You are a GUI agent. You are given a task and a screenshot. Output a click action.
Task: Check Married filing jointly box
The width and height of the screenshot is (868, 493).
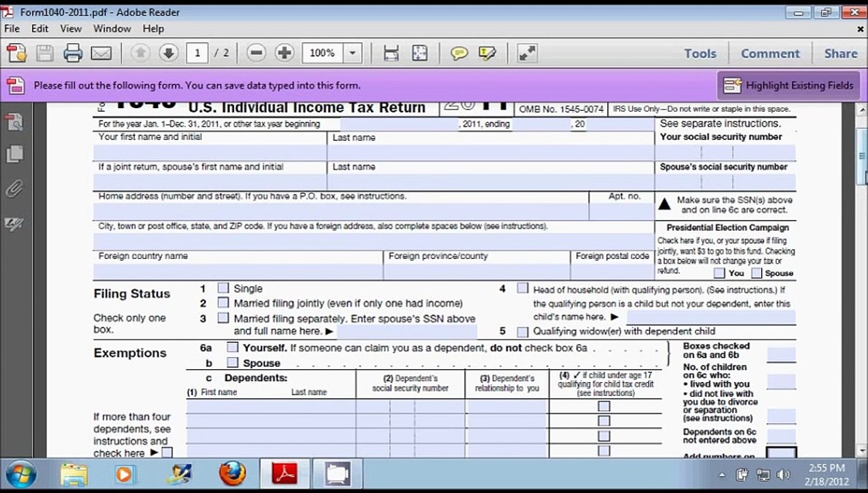point(223,303)
